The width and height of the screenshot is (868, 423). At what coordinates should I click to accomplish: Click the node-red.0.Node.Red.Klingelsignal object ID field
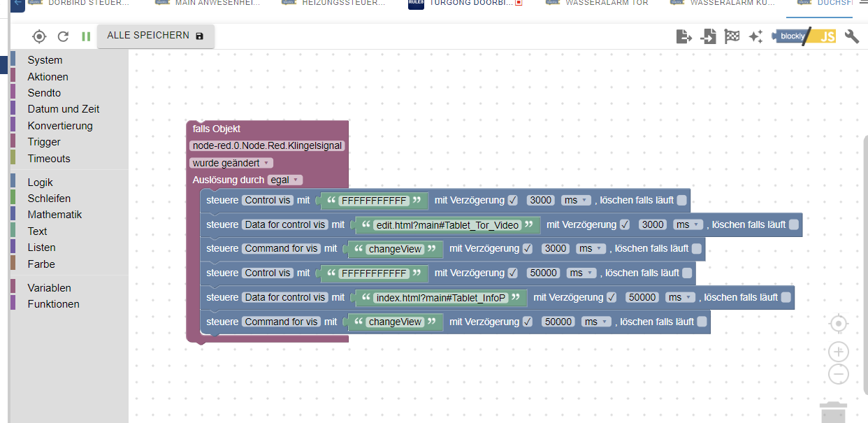[267, 146]
